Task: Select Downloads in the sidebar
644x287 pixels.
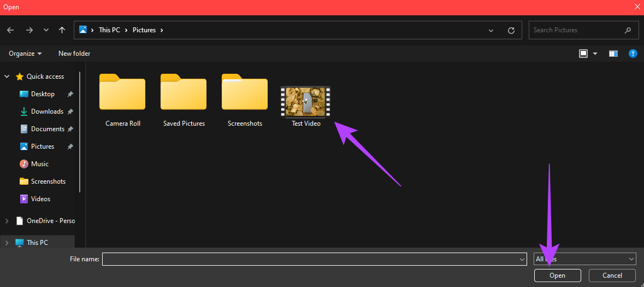Action: tap(47, 112)
